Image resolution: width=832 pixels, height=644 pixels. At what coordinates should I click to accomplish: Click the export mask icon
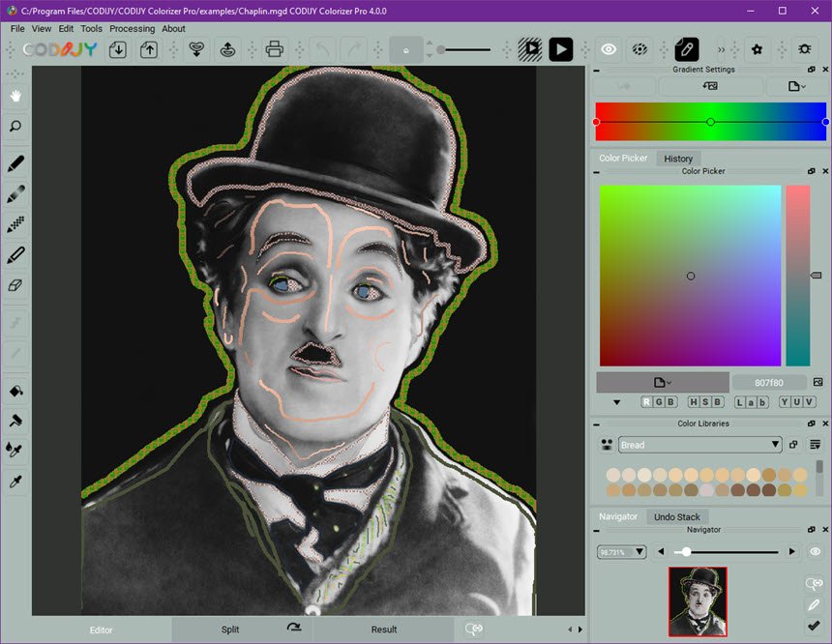pyautogui.click(x=227, y=50)
